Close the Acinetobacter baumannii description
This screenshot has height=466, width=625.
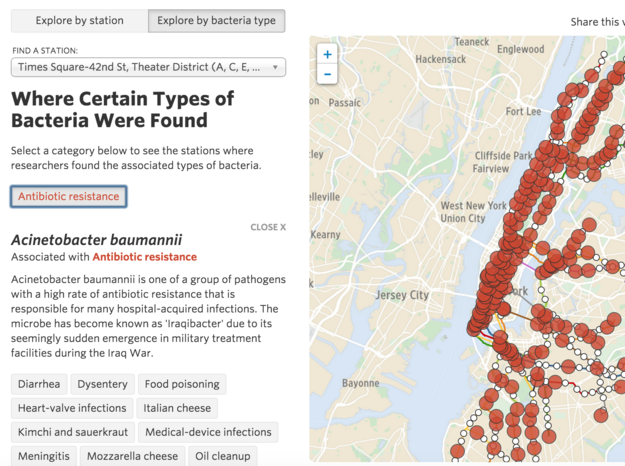tap(268, 227)
